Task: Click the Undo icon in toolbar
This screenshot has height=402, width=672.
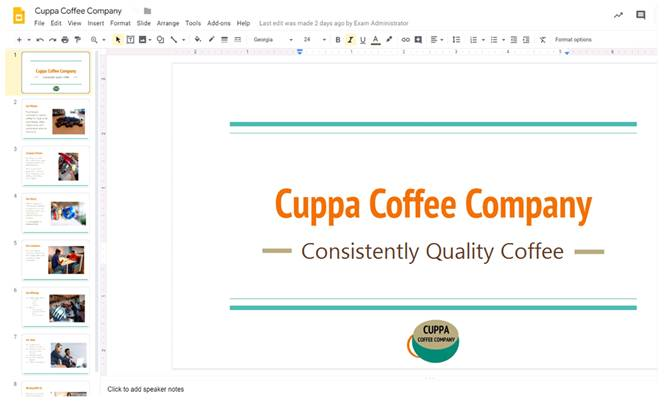Action: click(40, 40)
